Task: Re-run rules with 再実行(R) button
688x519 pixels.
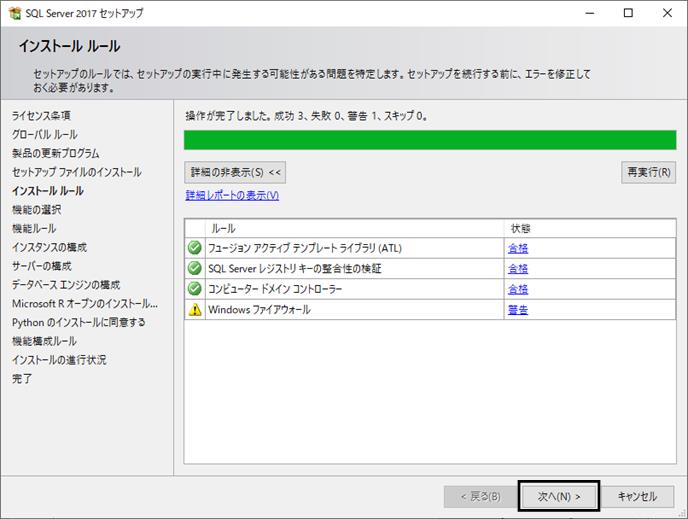Action: 649,172
